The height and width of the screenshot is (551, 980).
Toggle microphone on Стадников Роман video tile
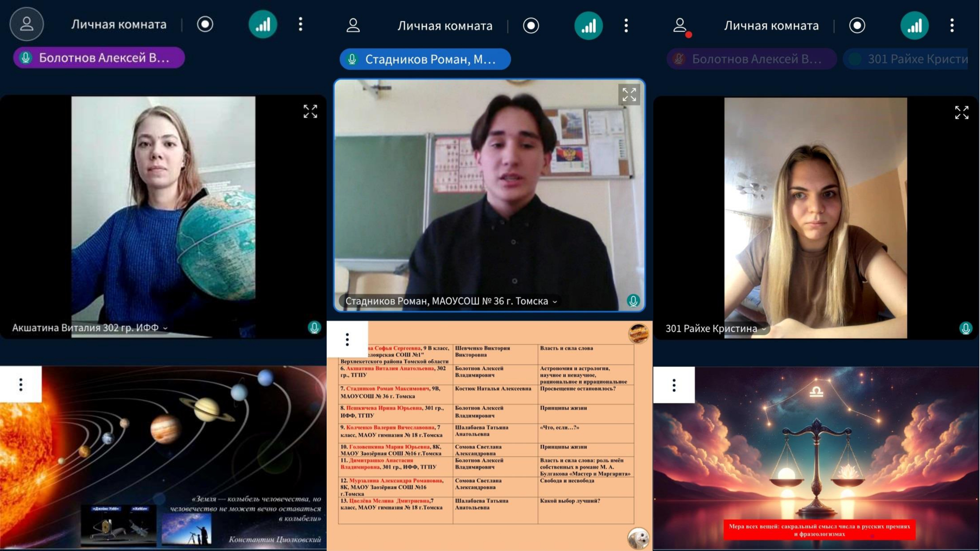(x=633, y=301)
